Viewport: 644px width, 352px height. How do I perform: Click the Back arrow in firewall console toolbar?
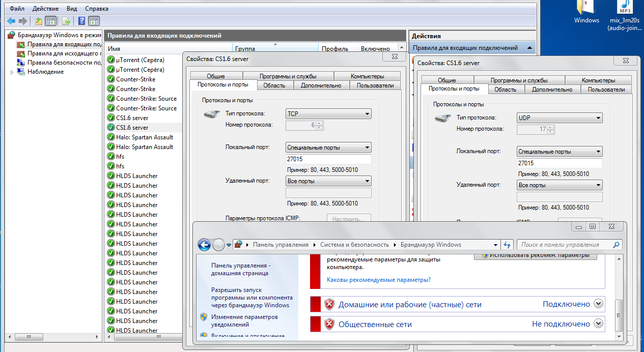11,21
